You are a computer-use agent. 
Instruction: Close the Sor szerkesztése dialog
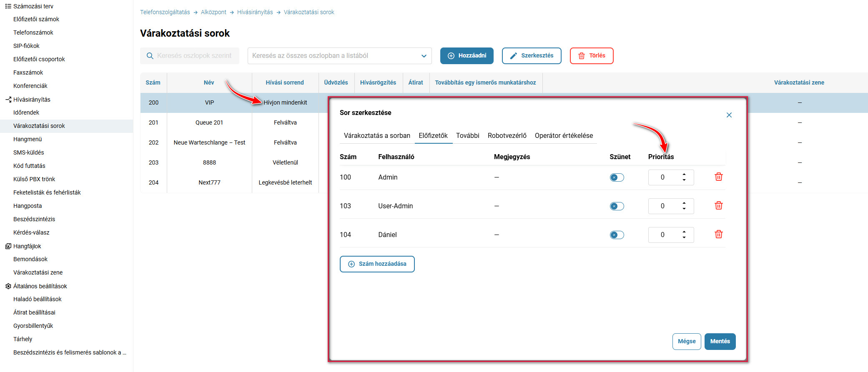(x=729, y=115)
